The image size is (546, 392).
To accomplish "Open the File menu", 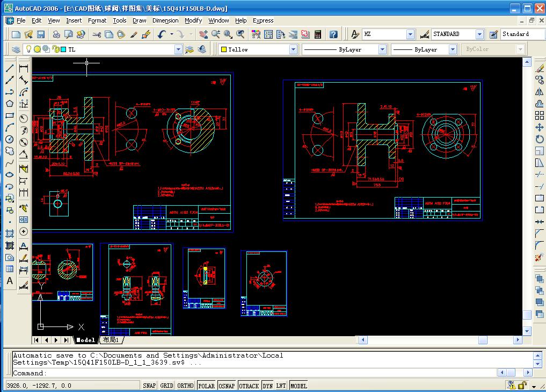I will tap(21, 20).
